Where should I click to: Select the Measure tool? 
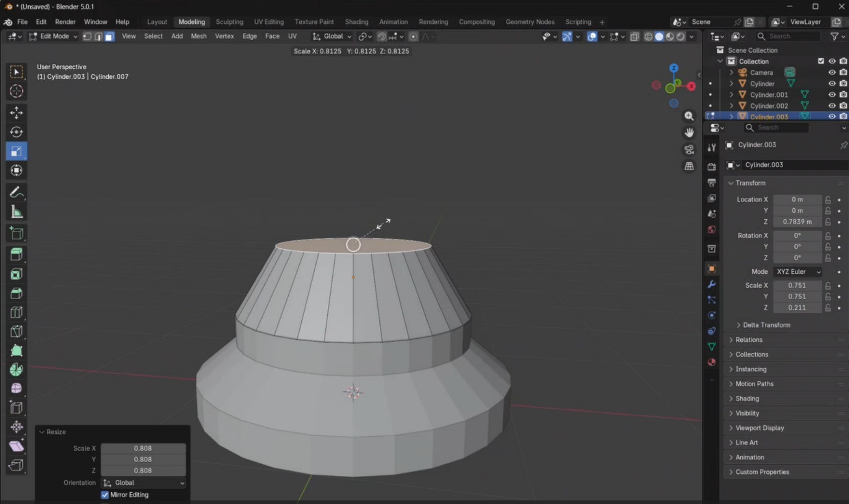click(16, 211)
